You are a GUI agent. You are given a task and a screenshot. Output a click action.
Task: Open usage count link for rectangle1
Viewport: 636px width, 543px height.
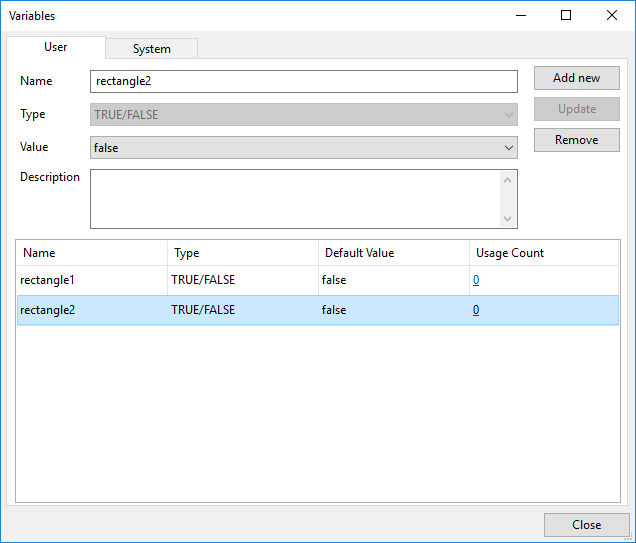click(x=476, y=280)
